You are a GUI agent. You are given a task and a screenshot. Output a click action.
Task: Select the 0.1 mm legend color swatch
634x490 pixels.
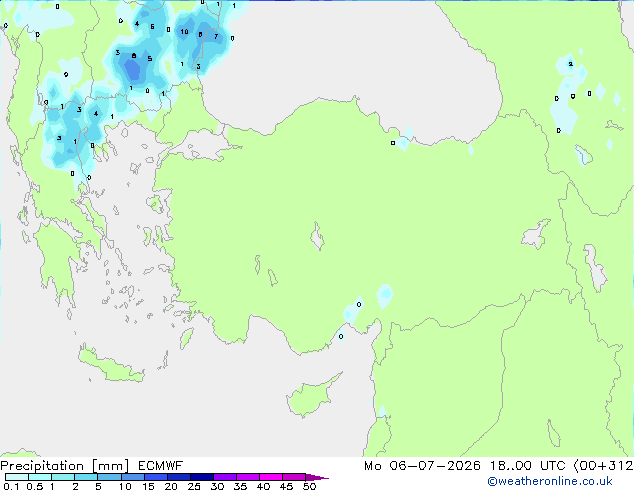(17, 477)
